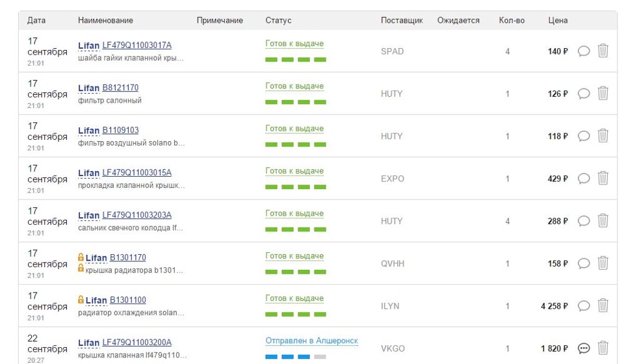Delete the B1109103 air filter row
The image size is (624, 364).
pos(603,136)
